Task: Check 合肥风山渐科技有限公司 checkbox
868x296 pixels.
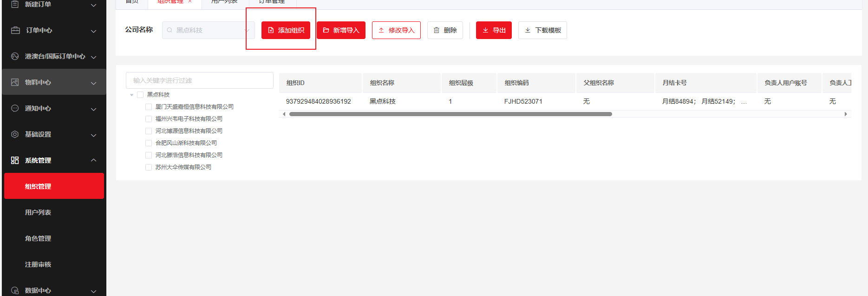Action: tap(149, 143)
